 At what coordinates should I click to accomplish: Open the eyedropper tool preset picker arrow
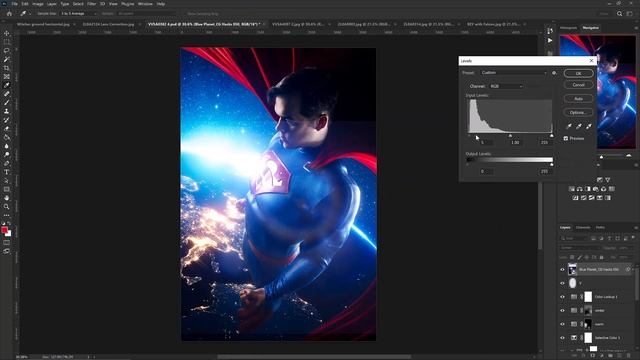pos(30,13)
